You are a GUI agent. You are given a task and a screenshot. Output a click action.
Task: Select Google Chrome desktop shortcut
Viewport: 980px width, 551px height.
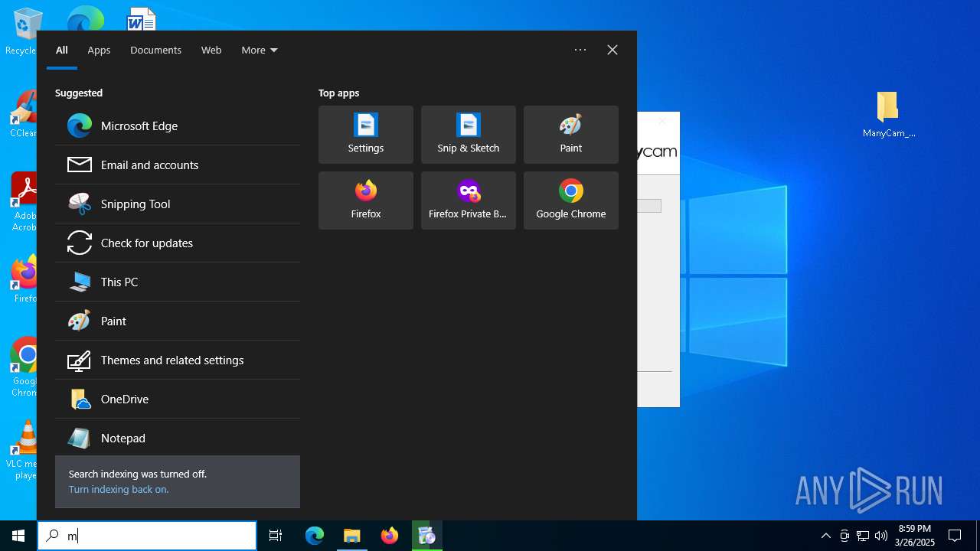pos(23,367)
